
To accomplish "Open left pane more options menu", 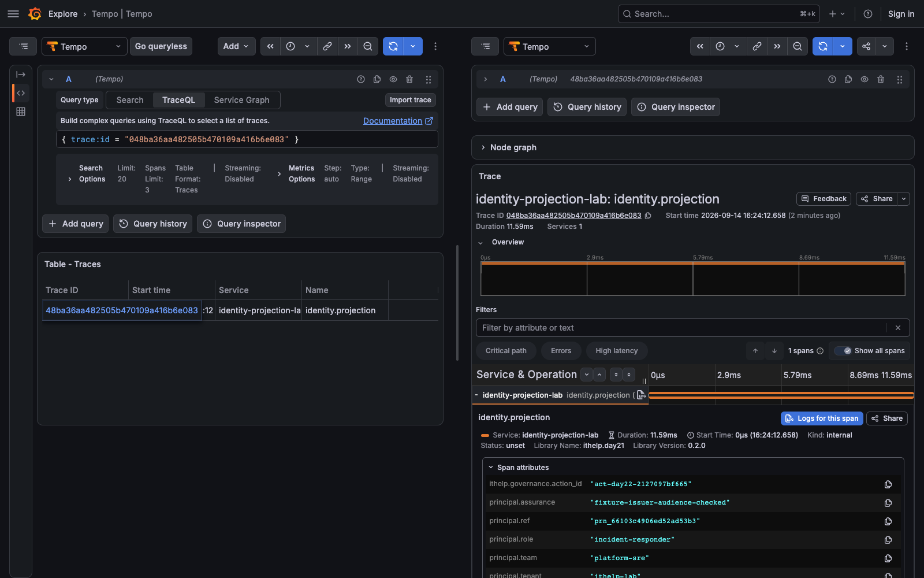I will (435, 46).
